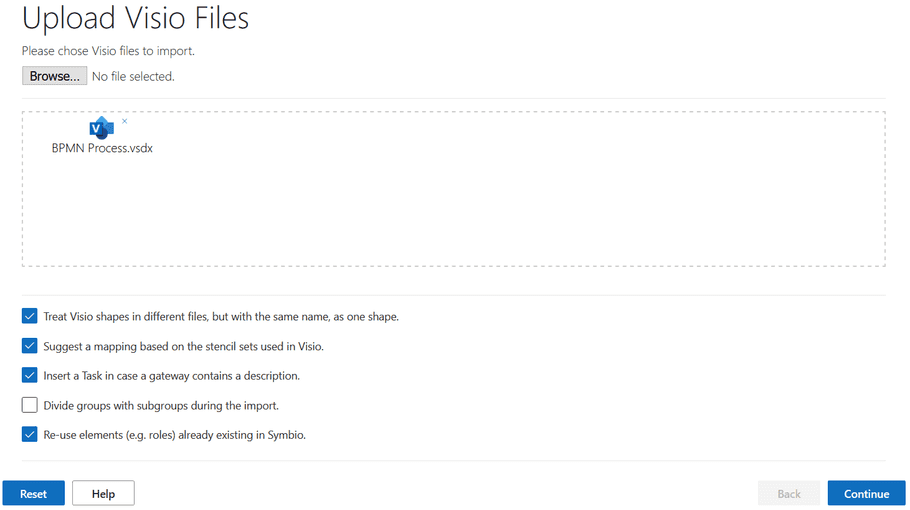Click the 'Divide groups with subgroups during import' label
Viewport: 910px width, 510px height.
tap(161, 406)
